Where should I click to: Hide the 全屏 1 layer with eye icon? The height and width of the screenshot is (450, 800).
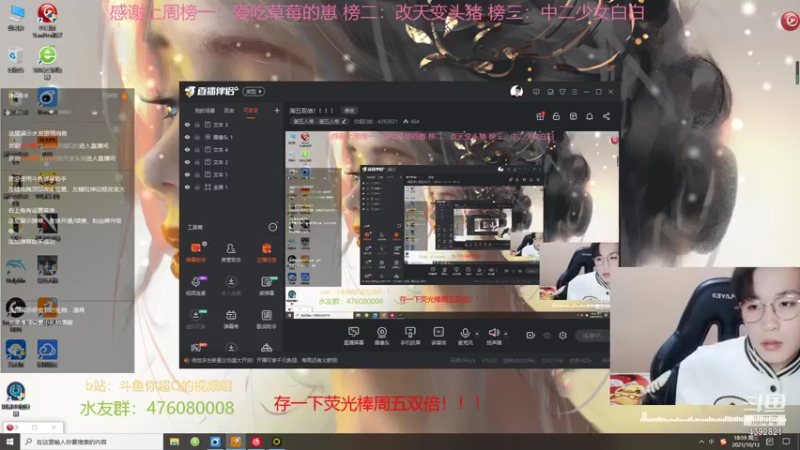click(x=187, y=187)
